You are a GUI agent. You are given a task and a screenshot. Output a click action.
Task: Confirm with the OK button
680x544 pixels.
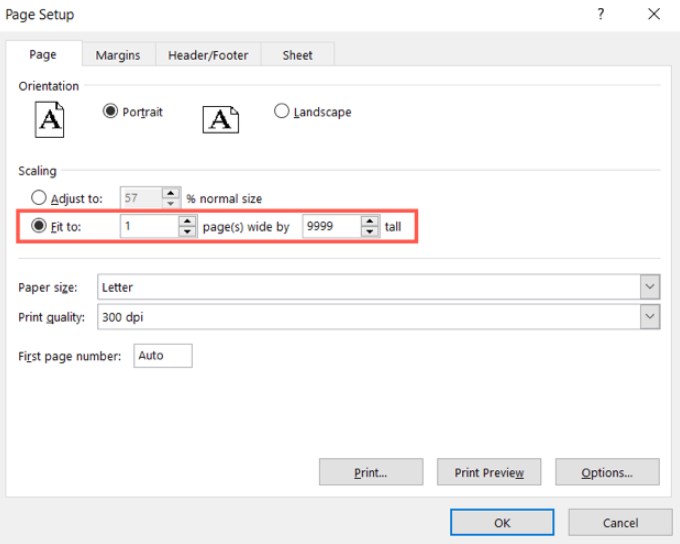(502, 522)
